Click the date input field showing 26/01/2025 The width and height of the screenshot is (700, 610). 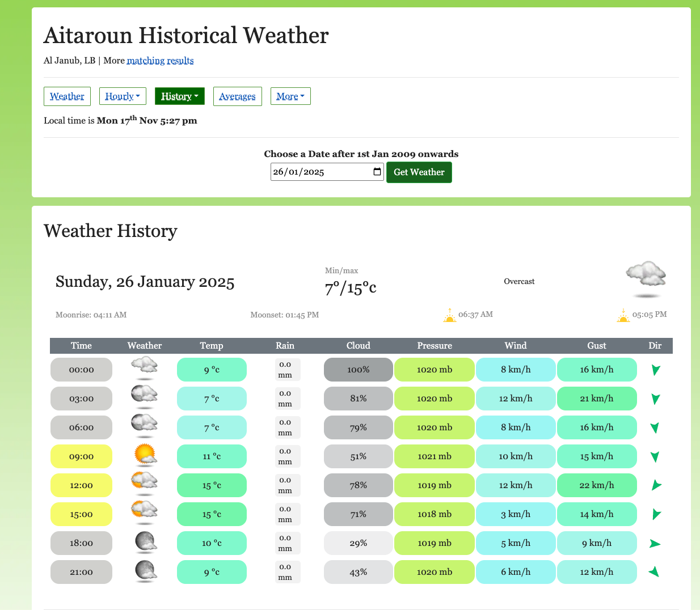point(327,172)
